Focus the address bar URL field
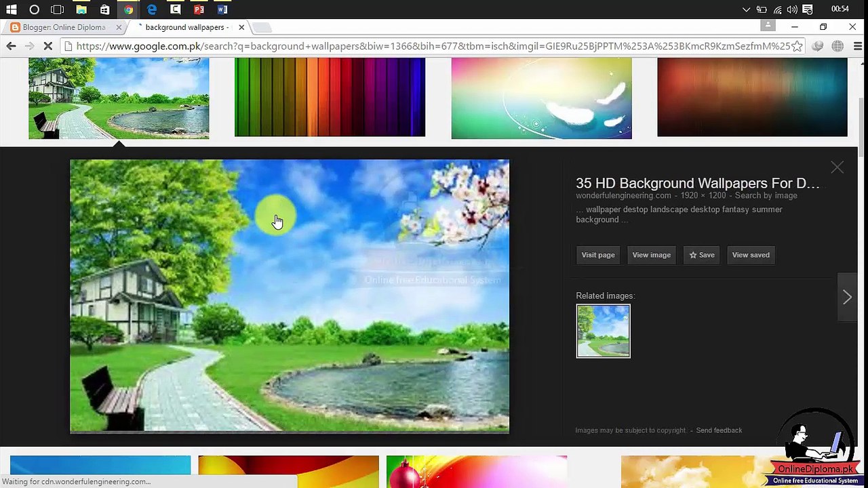Screen dimensions: 868x488 click(433, 46)
